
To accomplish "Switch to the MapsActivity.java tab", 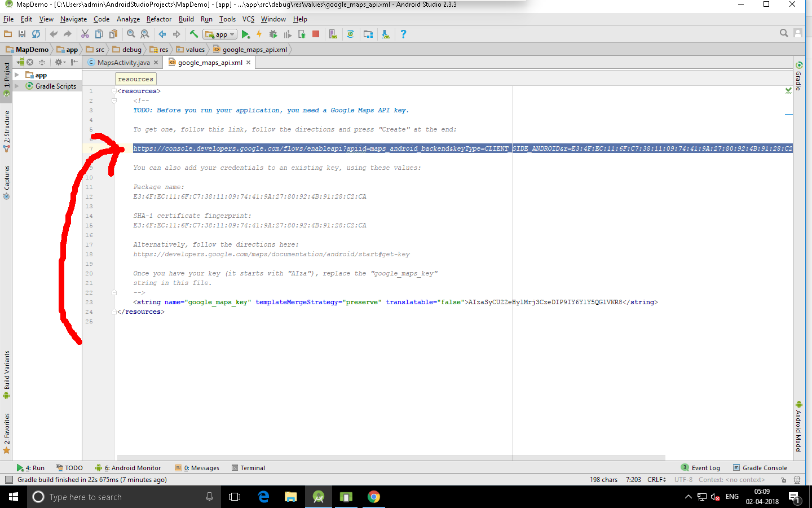I will 122,62.
